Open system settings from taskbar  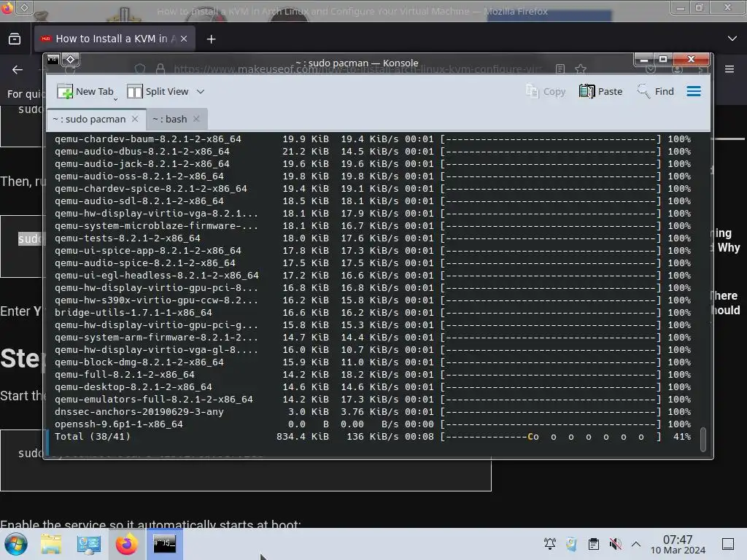click(x=88, y=544)
